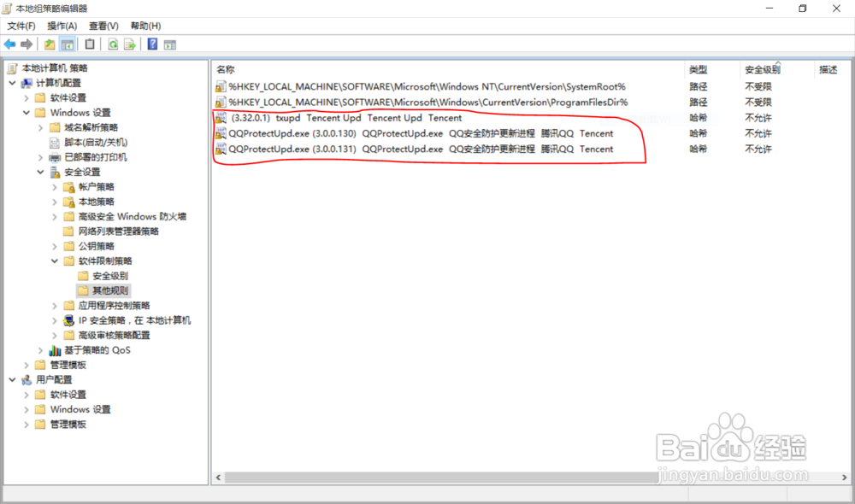Select 网络列表管理器策略 in tree
Viewport: 855px width, 504px height.
point(118,231)
